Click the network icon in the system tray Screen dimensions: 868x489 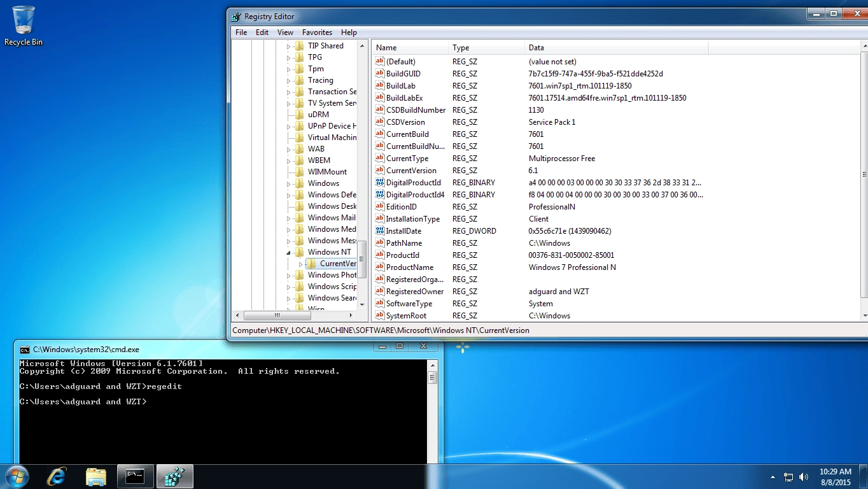tap(788, 476)
